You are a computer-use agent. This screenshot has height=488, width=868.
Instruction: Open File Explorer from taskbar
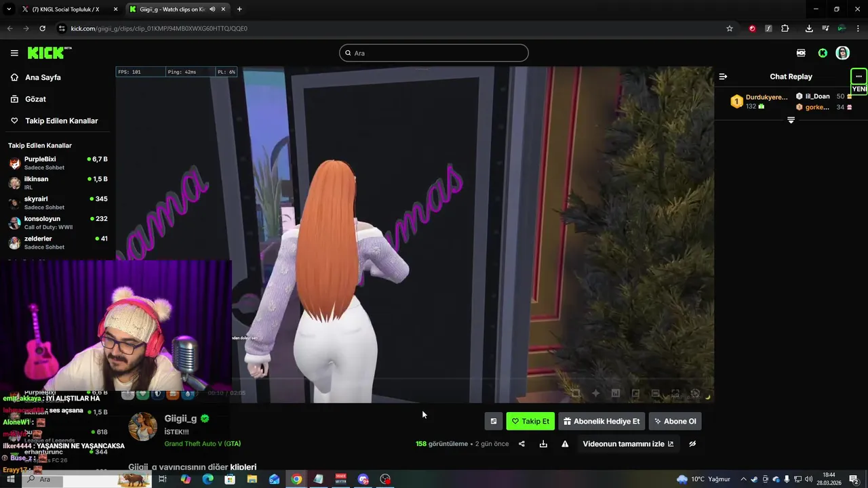pos(252,479)
